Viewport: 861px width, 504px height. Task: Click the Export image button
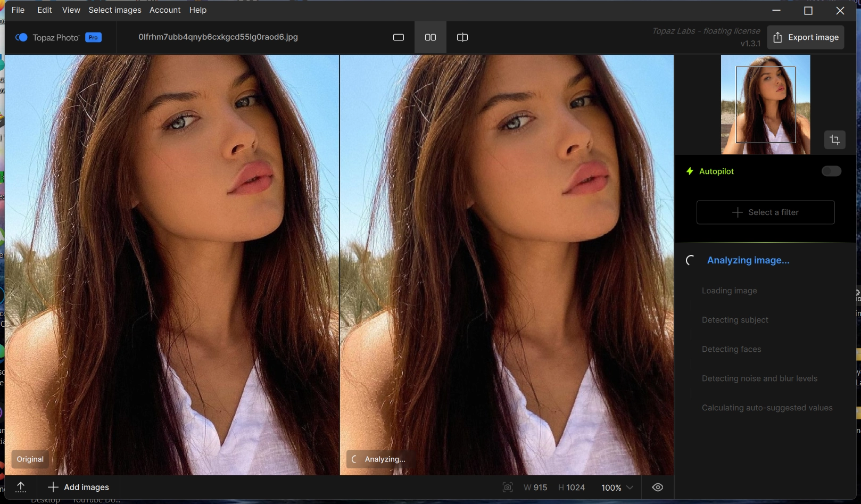coord(806,37)
